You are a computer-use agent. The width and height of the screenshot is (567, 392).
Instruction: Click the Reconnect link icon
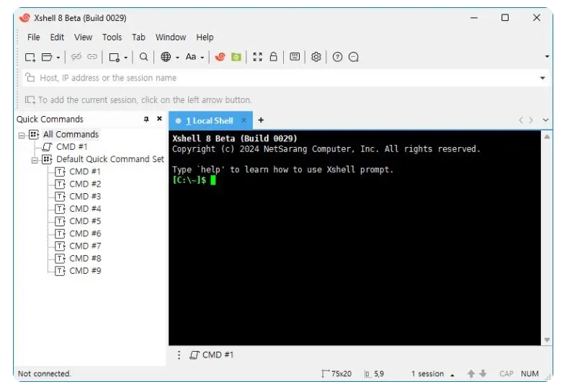(x=92, y=57)
